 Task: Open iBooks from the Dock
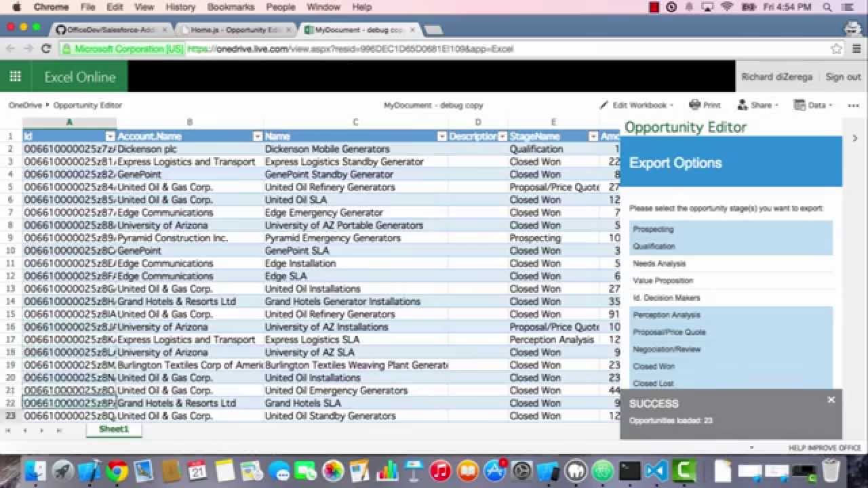pyautogui.click(x=468, y=470)
